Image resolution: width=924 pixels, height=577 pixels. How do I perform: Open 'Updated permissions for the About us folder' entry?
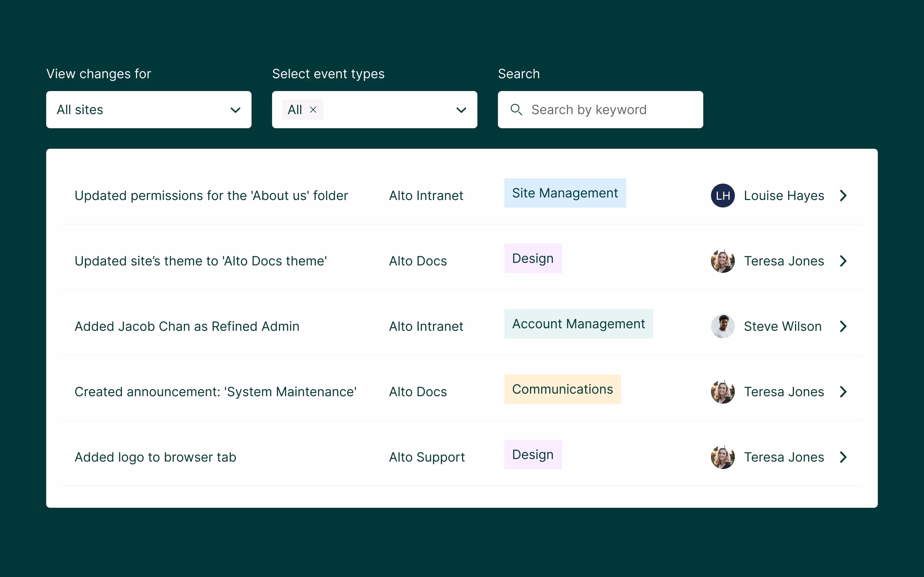(211, 196)
